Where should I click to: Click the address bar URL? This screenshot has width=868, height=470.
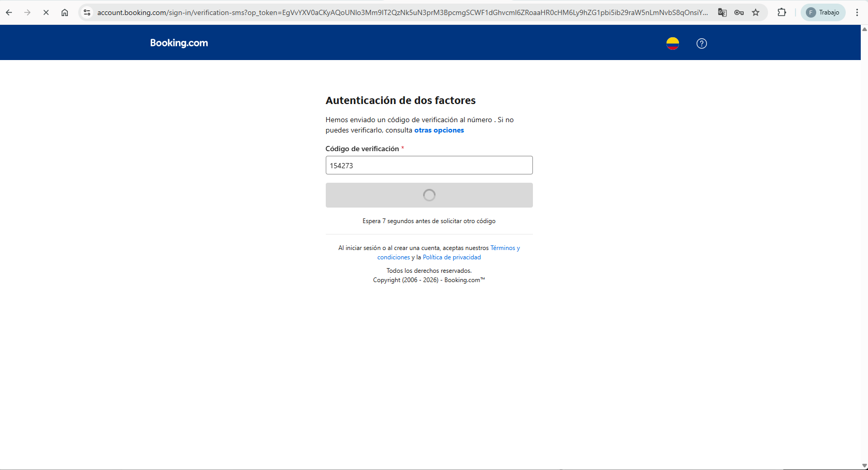(x=402, y=12)
